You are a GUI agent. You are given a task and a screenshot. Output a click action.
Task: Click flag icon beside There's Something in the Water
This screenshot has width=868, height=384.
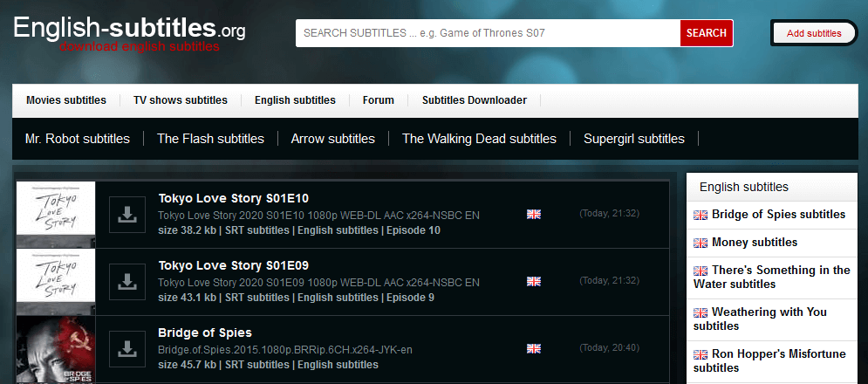click(x=701, y=271)
